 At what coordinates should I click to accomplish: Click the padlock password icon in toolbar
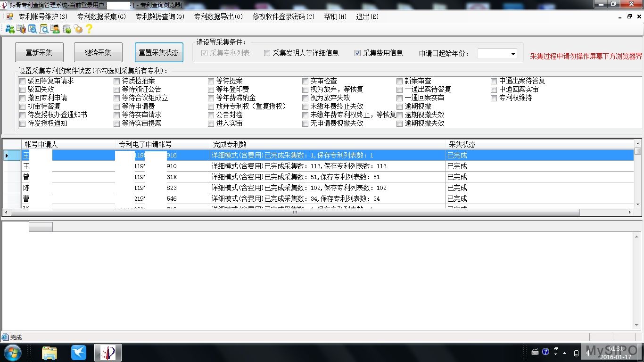click(x=78, y=29)
